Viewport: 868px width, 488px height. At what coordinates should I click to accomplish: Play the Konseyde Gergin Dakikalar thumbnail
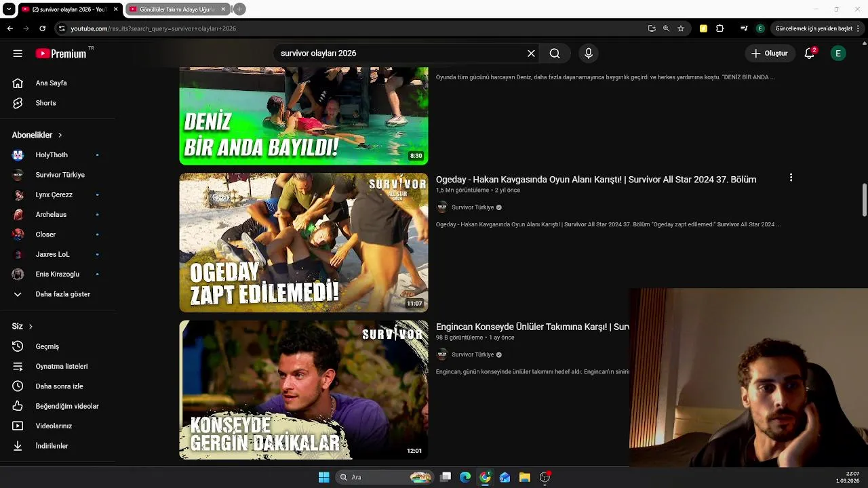[304, 390]
